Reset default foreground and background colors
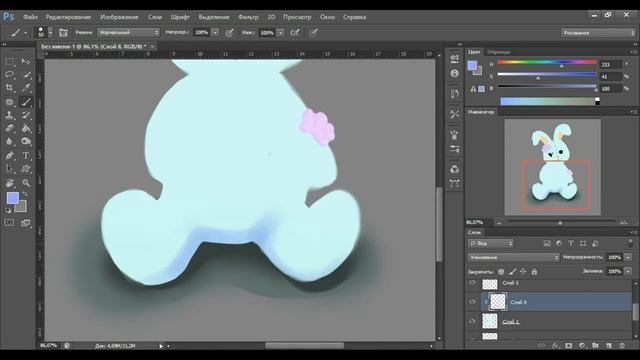Image resolution: width=640 pixels, height=360 pixels. tap(8, 211)
